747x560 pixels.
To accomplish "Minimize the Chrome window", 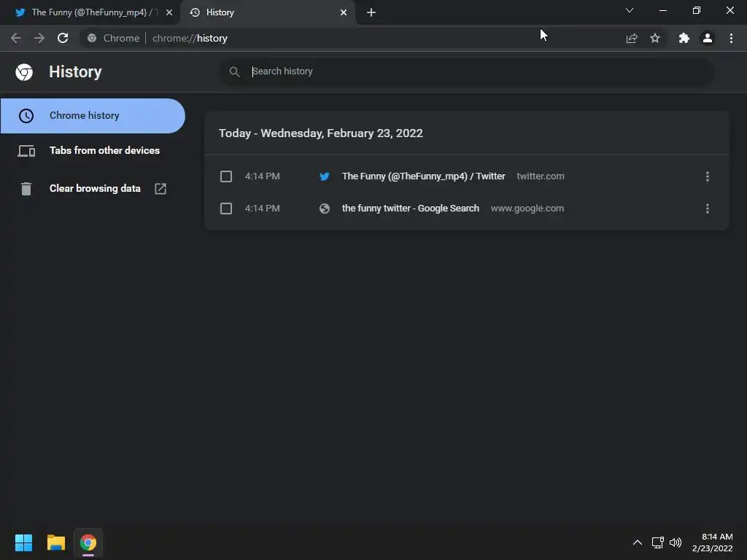I will tap(662, 10).
